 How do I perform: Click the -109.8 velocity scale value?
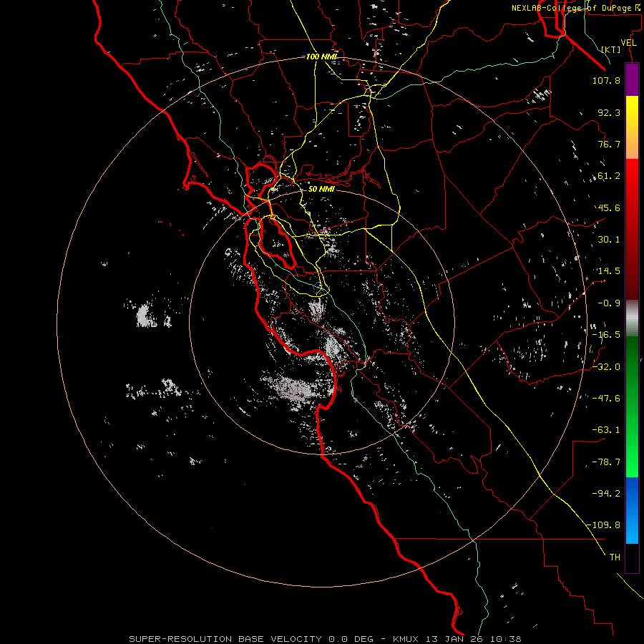pos(604,525)
